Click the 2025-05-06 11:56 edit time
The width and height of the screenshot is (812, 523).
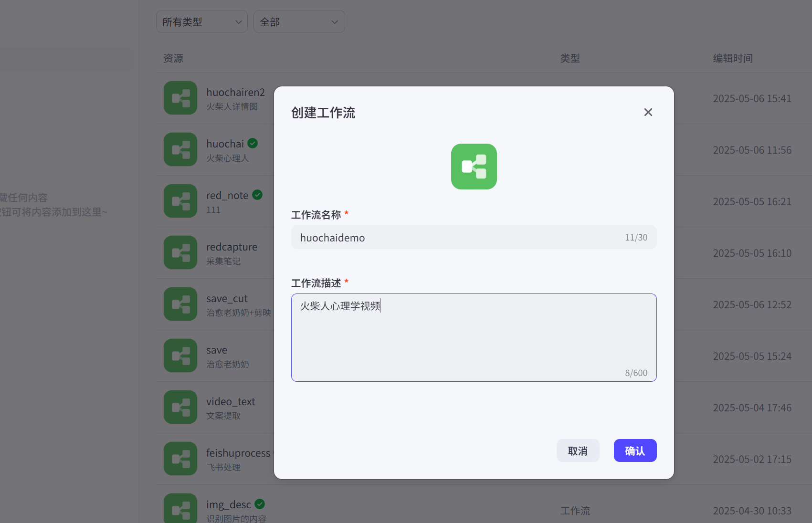752,150
